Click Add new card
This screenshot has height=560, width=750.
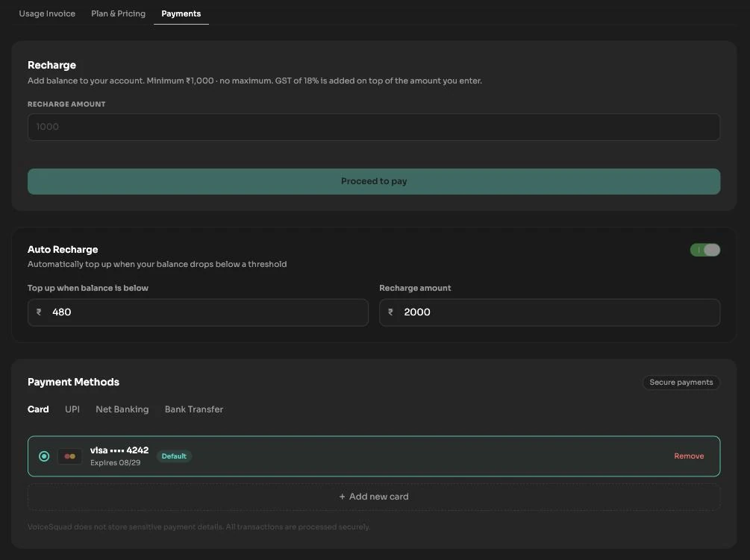coord(374,497)
